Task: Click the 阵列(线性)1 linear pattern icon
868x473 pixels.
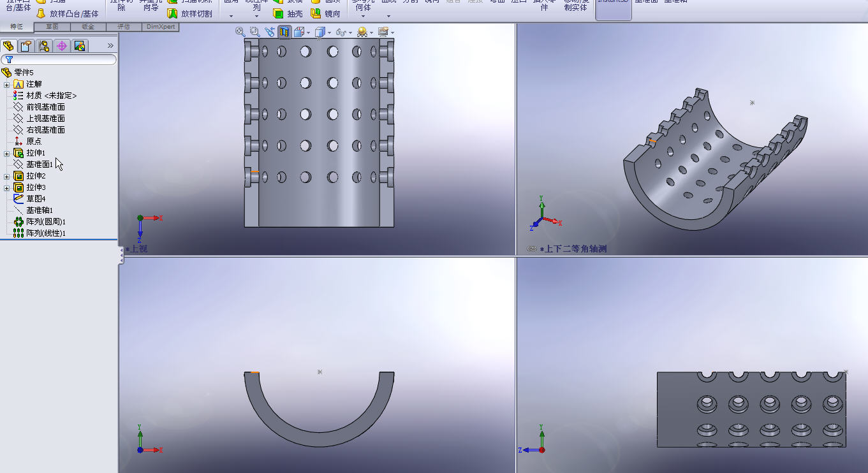Action: pyautogui.click(x=18, y=233)
